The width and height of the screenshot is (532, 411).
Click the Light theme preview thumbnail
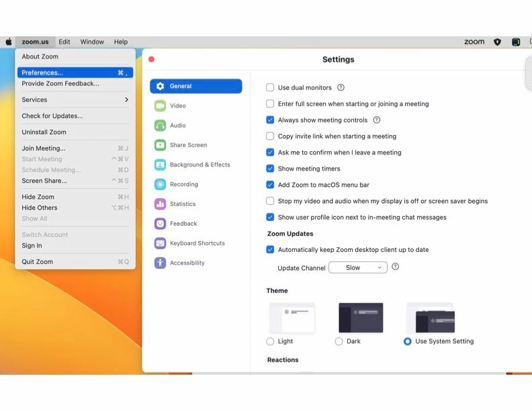292,318
